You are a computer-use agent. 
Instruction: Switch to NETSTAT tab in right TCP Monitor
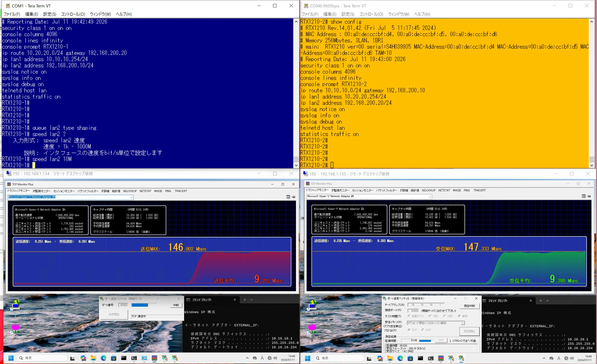pyautogui.click(x=444, y=190)
